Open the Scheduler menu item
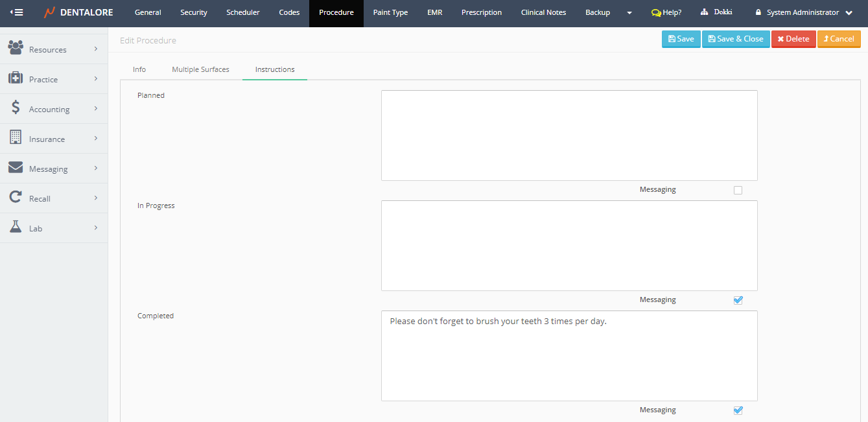This screenshot has height=422, width=868. coord(243,12)
